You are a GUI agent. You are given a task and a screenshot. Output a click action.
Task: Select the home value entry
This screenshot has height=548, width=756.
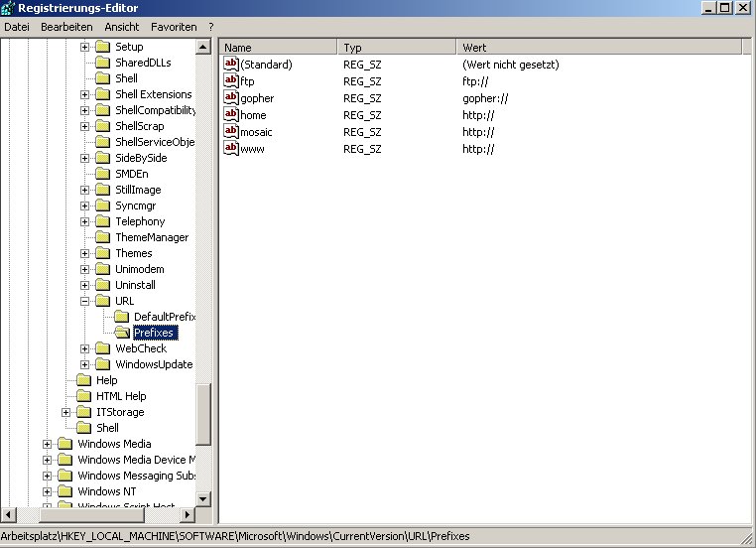tap(253, 115)
